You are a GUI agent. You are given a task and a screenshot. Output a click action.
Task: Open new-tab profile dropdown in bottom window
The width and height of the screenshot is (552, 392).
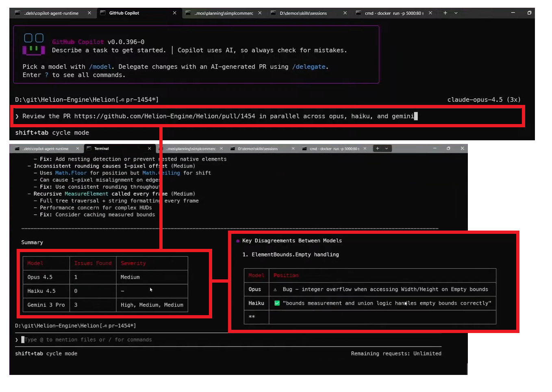click(387, 149)
